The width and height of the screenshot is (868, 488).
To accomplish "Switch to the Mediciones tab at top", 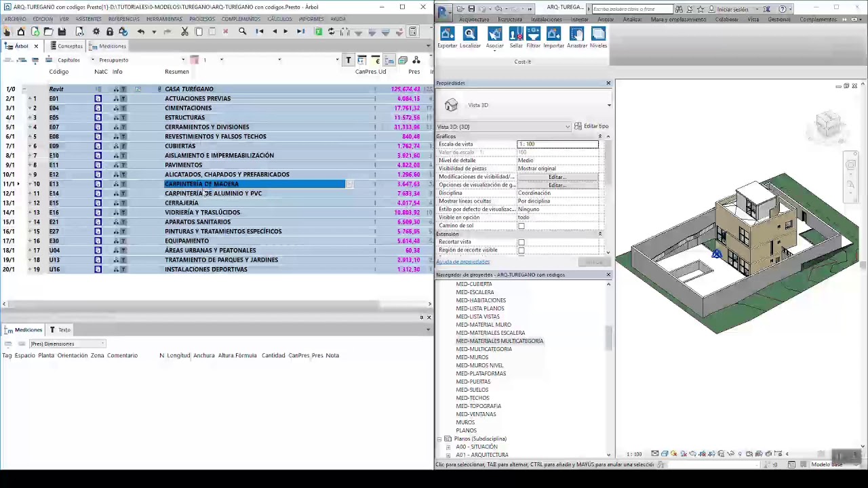I will 108,46.
